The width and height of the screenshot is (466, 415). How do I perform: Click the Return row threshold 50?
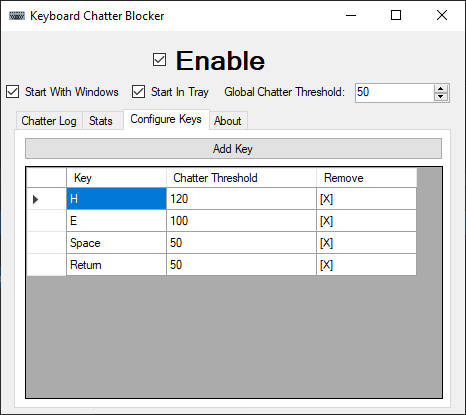(x=241, y=265)
